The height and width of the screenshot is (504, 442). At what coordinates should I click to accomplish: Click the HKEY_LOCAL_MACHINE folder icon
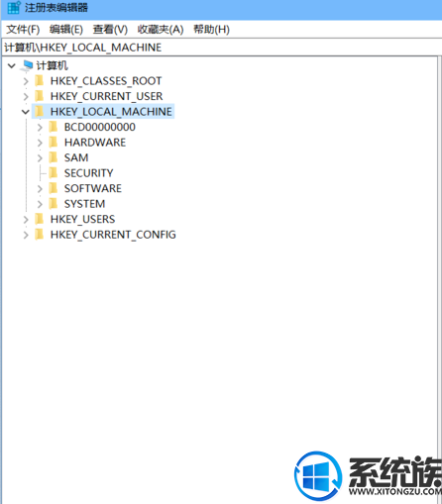tap(40, 112)
